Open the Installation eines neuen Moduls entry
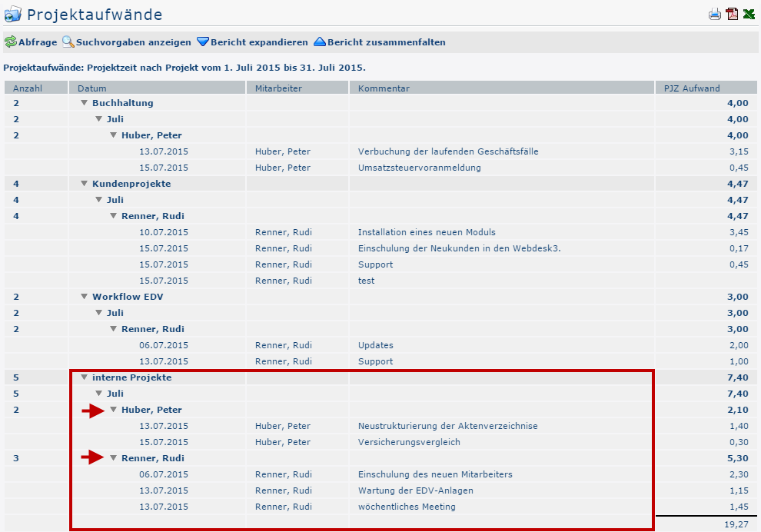 [427, 232]
